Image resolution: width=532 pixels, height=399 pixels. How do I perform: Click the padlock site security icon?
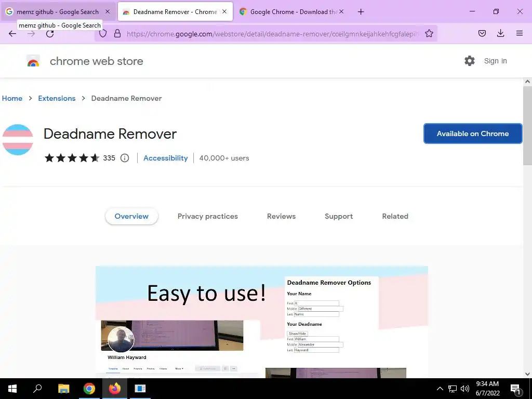tap(117, 33)
